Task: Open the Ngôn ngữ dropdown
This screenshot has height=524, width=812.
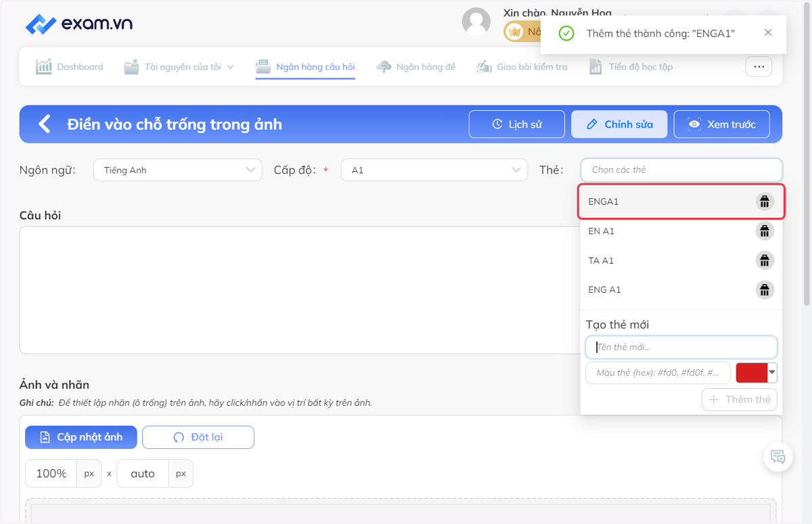Action: [x=177, y=170]
